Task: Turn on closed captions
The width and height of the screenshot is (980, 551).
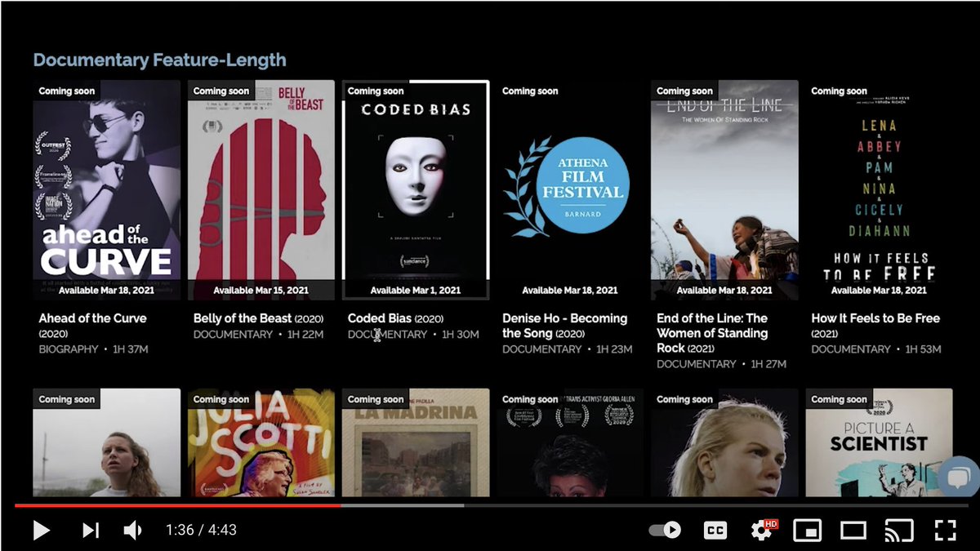Action: [x=715, y=531]
